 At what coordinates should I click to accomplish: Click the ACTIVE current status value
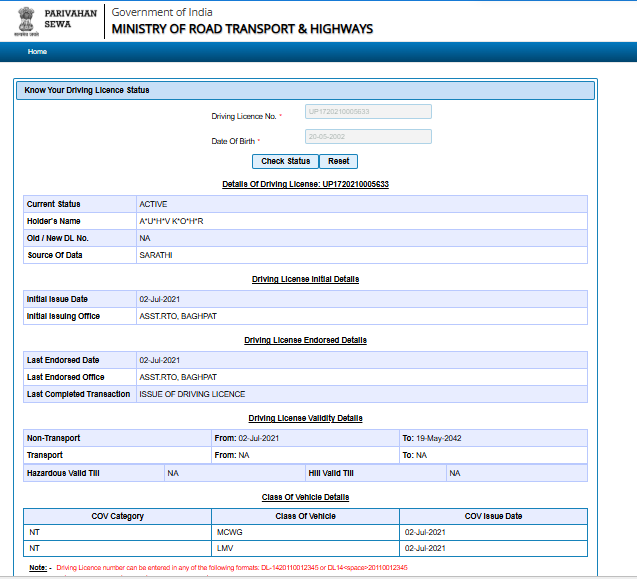coord(153,204)
